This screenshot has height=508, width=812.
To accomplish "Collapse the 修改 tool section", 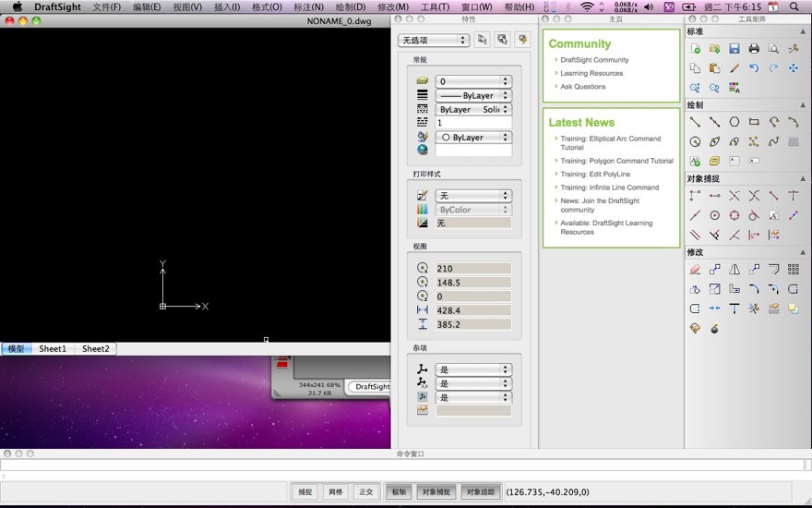I will [x=803, y=252].
